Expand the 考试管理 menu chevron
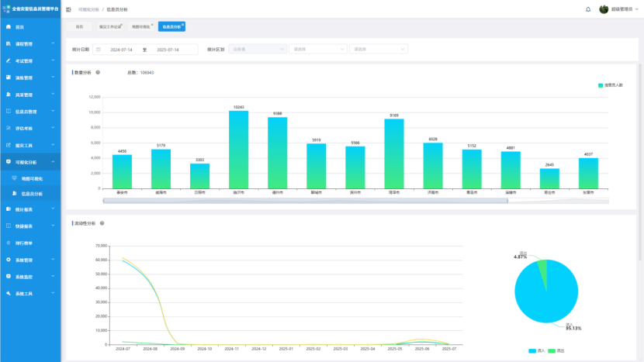Image resolution: width=644 pixels, height=362 pixels. click(x=53, y=60)
